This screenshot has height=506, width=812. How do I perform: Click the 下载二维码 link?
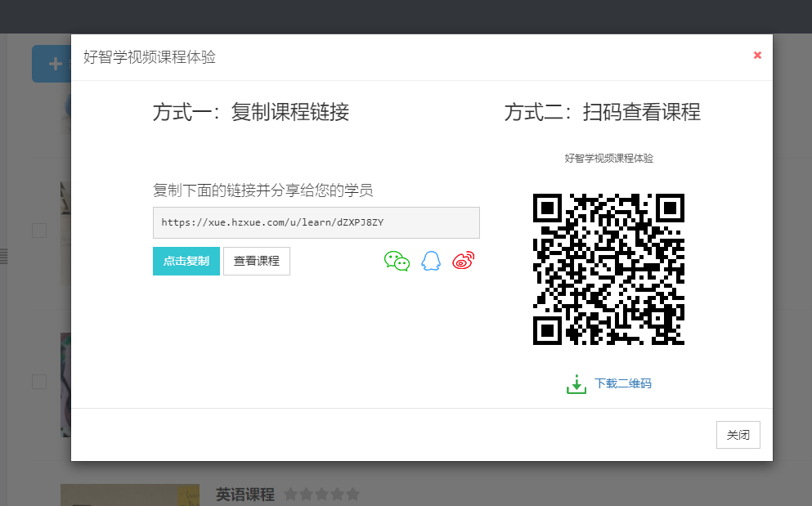(622, 383)
